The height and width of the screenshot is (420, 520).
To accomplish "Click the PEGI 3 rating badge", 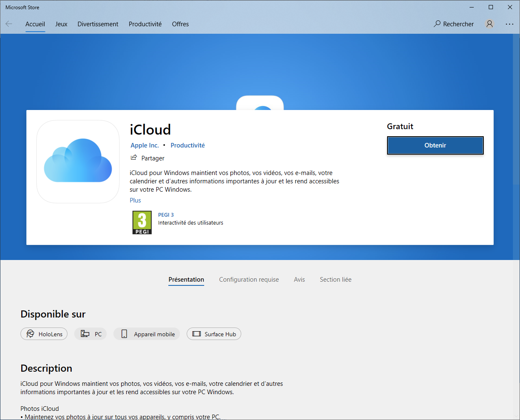I will (x=142, y=222).
